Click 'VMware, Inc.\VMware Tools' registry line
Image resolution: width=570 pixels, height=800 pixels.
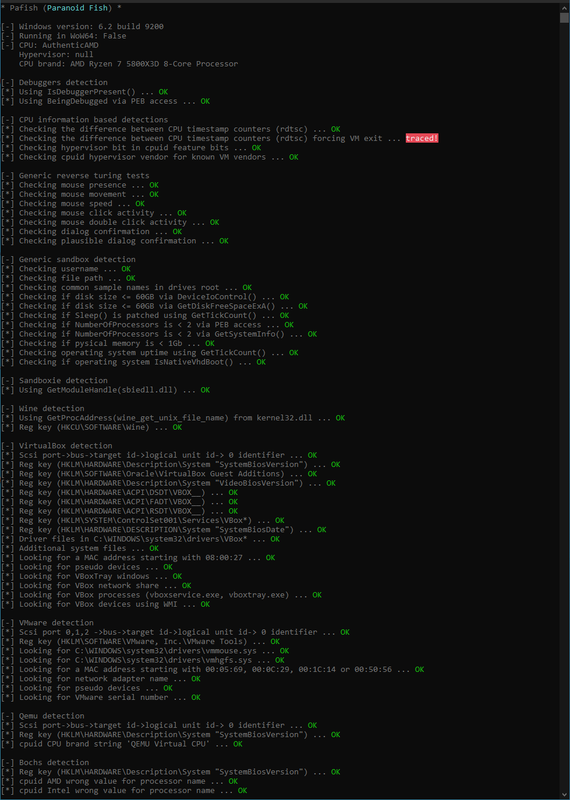coord(140,641)
